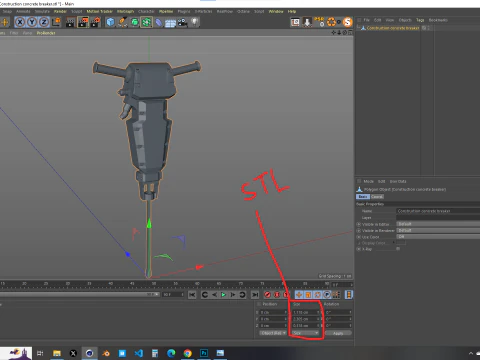This screenshot has height=360, width=480.
Task: Toggle the Y axis lock
Action: click(32, 22)
